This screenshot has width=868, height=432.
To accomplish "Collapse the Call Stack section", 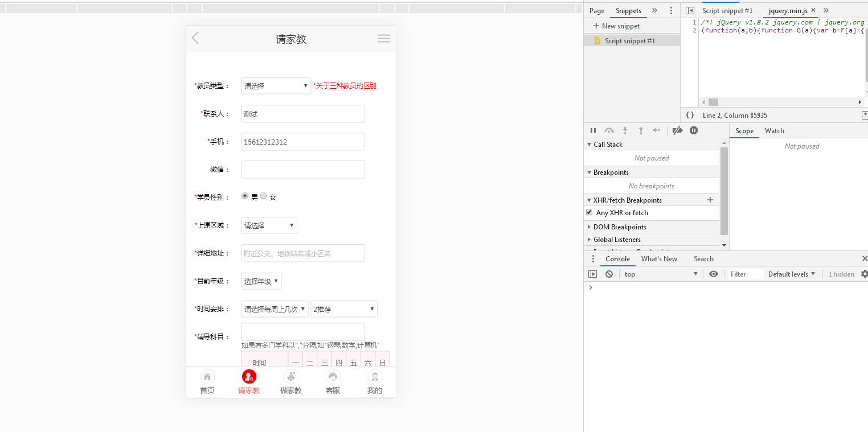I will click(589, 144).
